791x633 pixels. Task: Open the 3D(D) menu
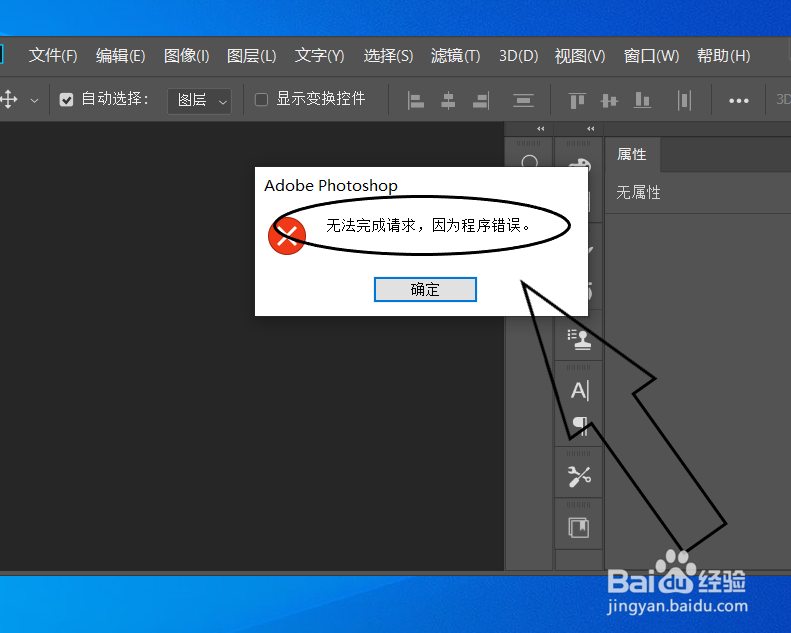point(519,55)
